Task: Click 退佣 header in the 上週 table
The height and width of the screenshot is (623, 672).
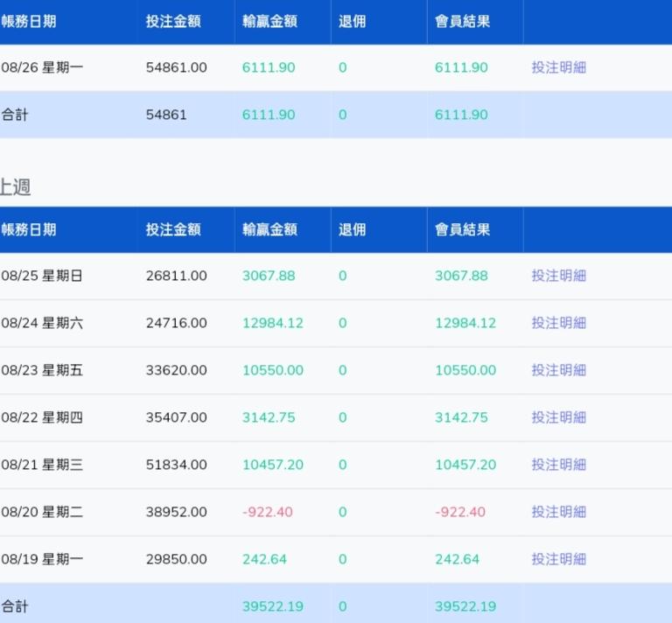Action: (352, 229)
